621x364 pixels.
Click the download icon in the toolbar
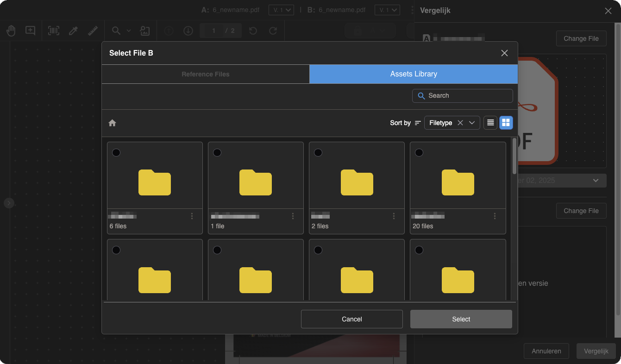click(x=188, y=30)
